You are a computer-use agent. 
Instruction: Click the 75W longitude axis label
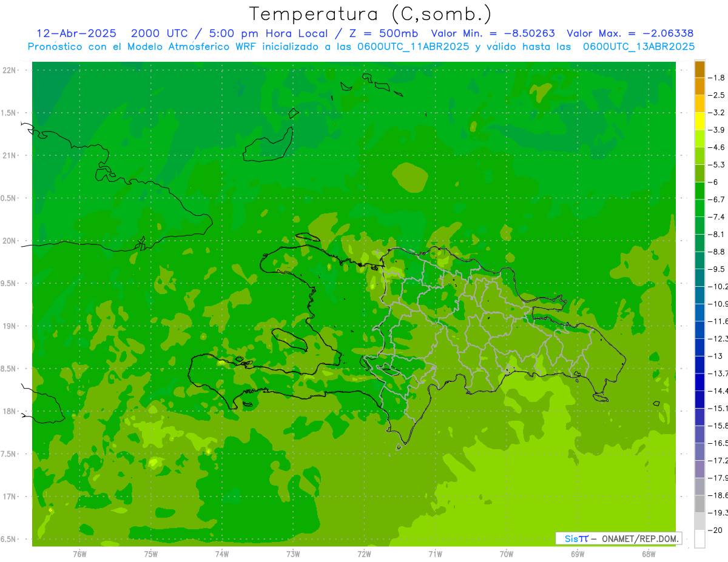[151, 554]
